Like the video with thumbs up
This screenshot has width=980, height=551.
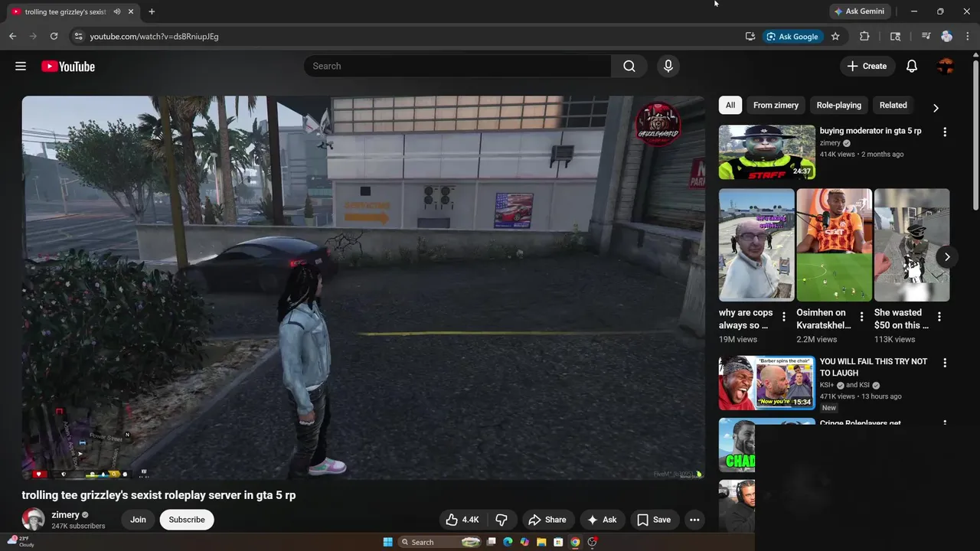click(462, 520)
